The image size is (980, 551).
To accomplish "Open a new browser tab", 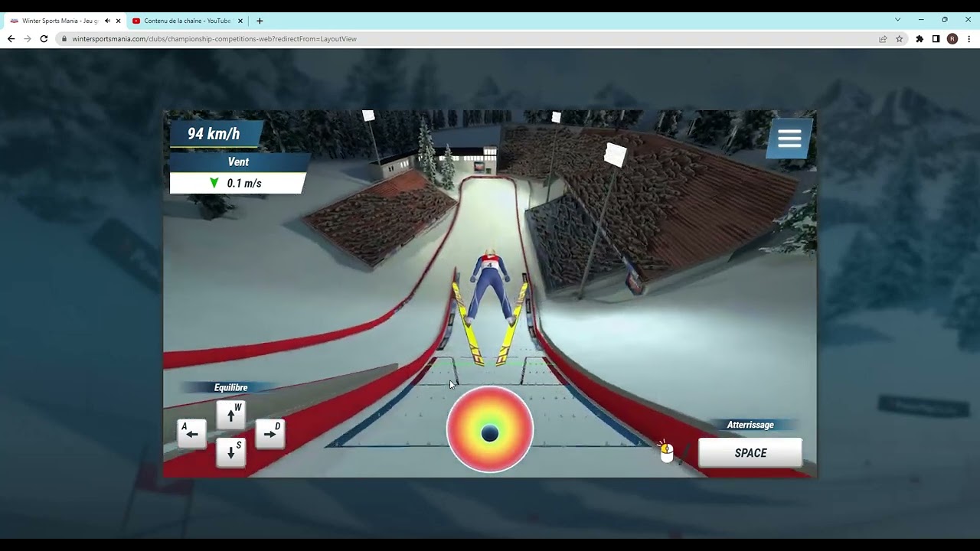I will (260, 21).
